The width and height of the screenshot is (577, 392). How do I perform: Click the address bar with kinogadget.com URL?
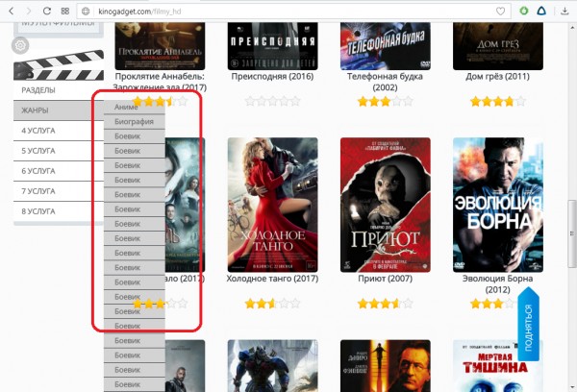[x=294, y=12]
